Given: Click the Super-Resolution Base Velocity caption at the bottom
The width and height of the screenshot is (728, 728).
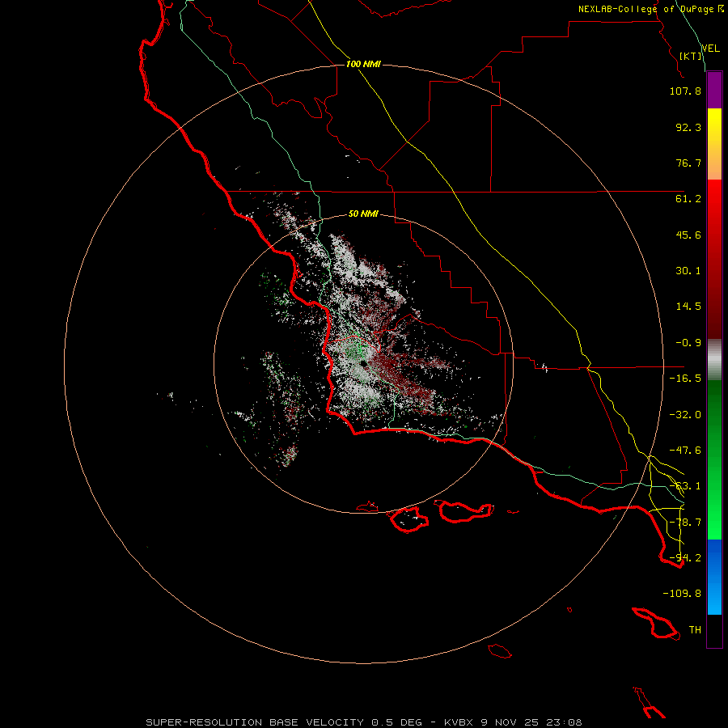Looking at the screenshot, I should click(x=363, y=722).
